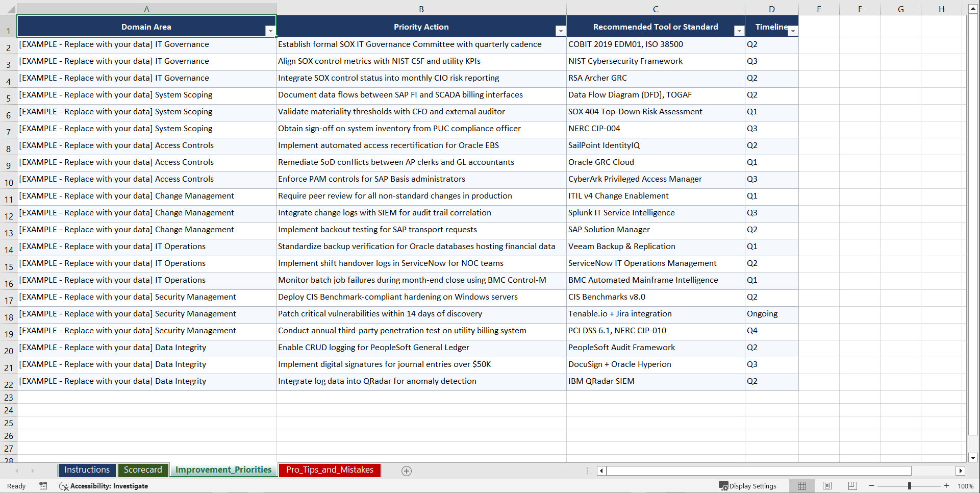Select row 10 by clicking its header
Viewport: 980px width, 493px height.
pyautogui.click(x=8, y=180)
